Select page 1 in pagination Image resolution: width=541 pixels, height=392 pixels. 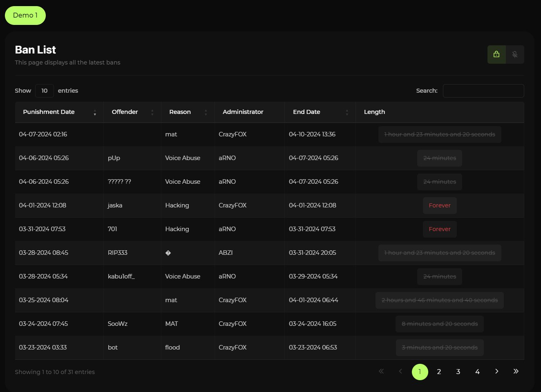coord(420,372)
